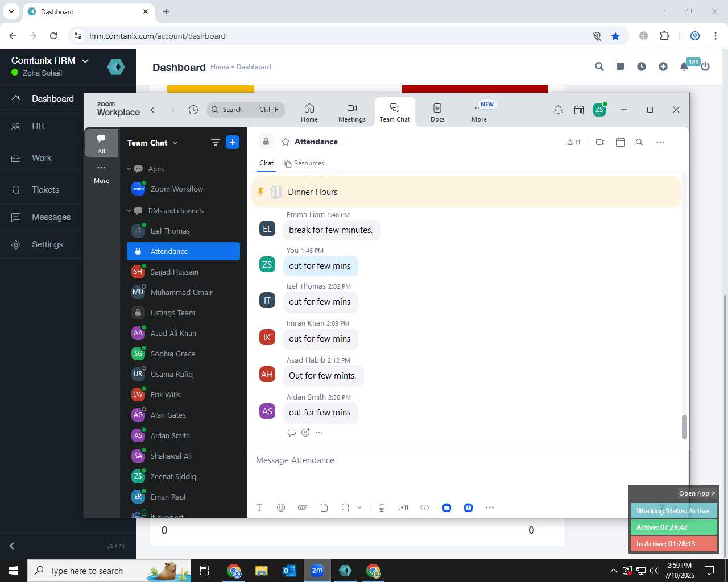This screenshot has height=582, width=728.
Task: Open more options in Attendance channel header
Action: [x=660, y=142]
